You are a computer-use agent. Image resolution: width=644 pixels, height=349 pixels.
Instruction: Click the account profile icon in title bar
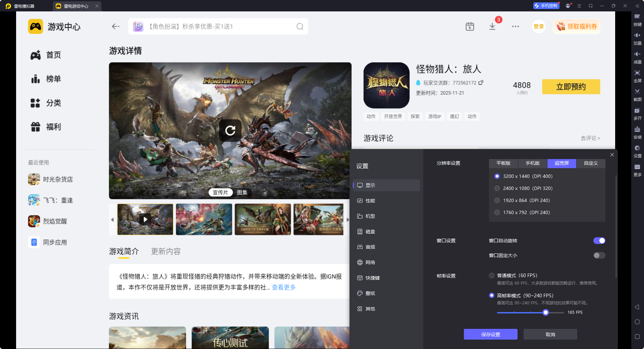pyautogui.click(x=568, y=6)
